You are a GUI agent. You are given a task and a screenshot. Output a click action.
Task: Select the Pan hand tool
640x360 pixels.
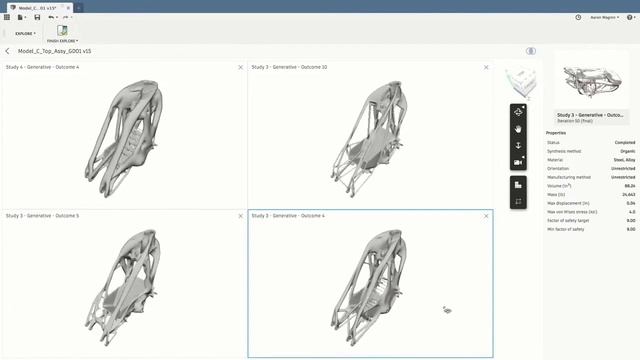click(x=518, y=129)
